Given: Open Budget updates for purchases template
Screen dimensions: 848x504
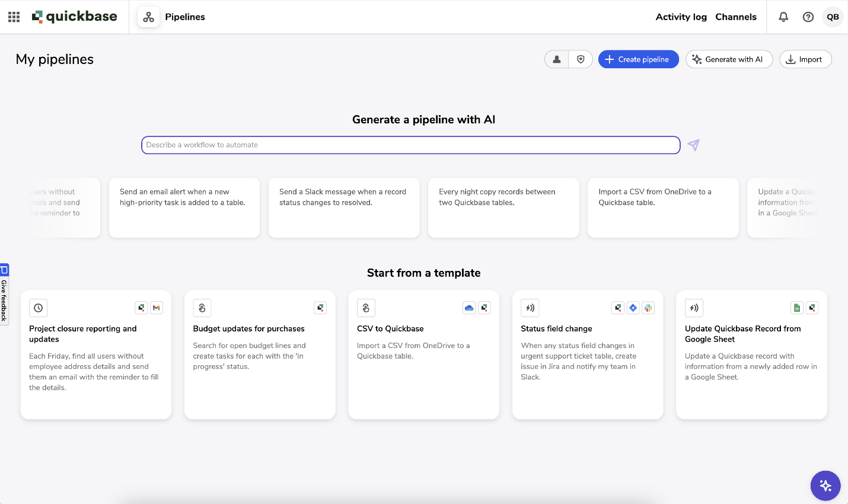Looking at the screenshot, I should [260, 355].
